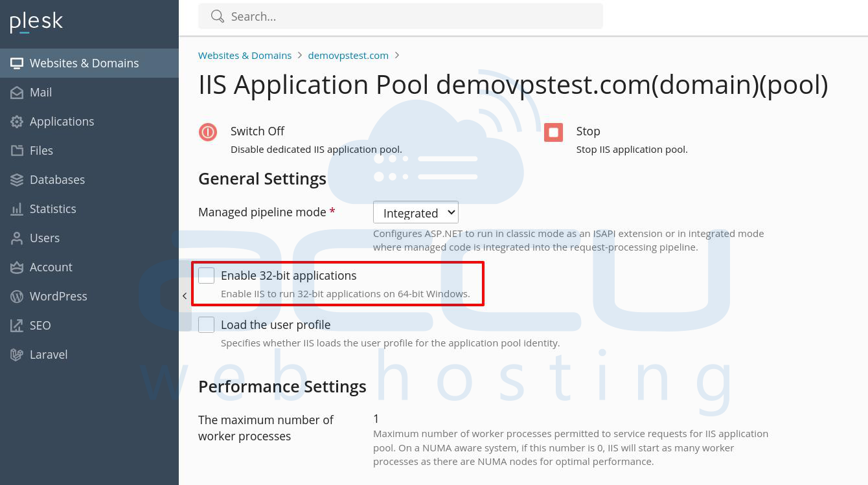The width and height of the screenshot is (868, 485).
Task: Click the Websites & Domains breadcrumb link
Action: (245, 56)
